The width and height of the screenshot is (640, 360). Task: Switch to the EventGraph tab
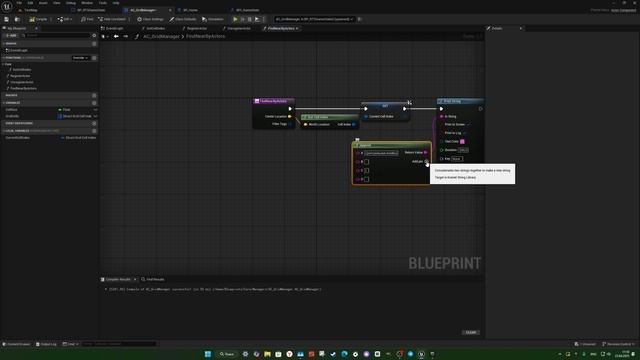pos(113,29)
